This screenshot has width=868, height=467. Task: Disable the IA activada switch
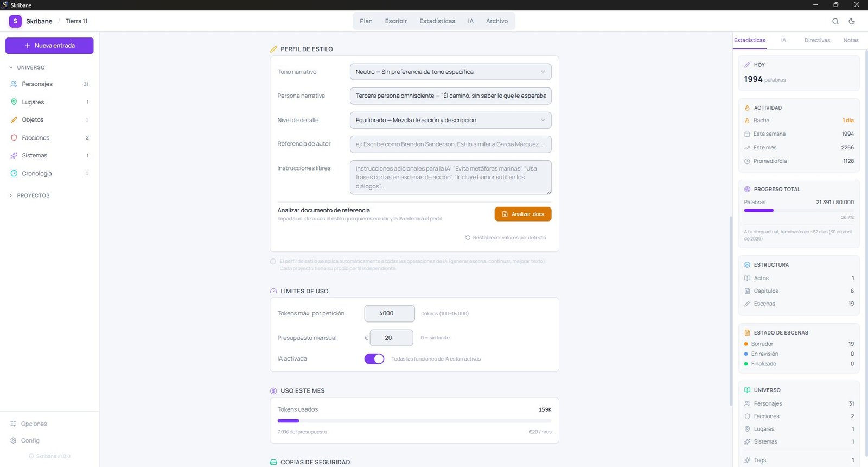[374, 359]
